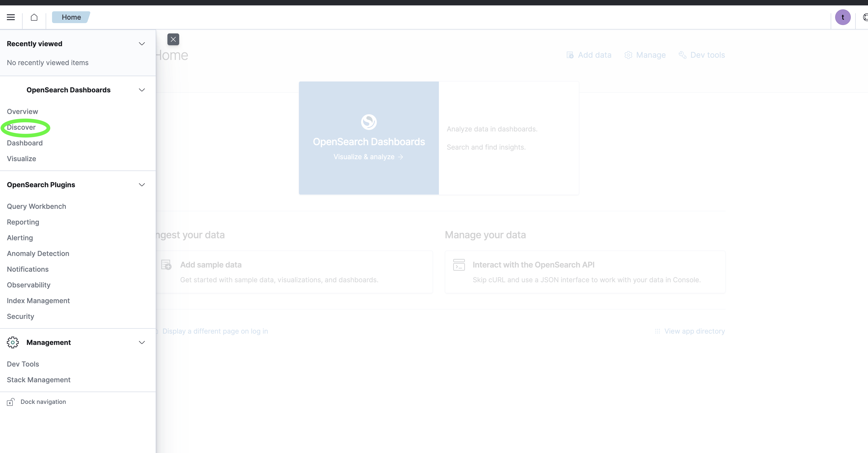Collapse the OpenSearch Plugins section
Viewport: 868px width, 453px height.
click(142, 185)
